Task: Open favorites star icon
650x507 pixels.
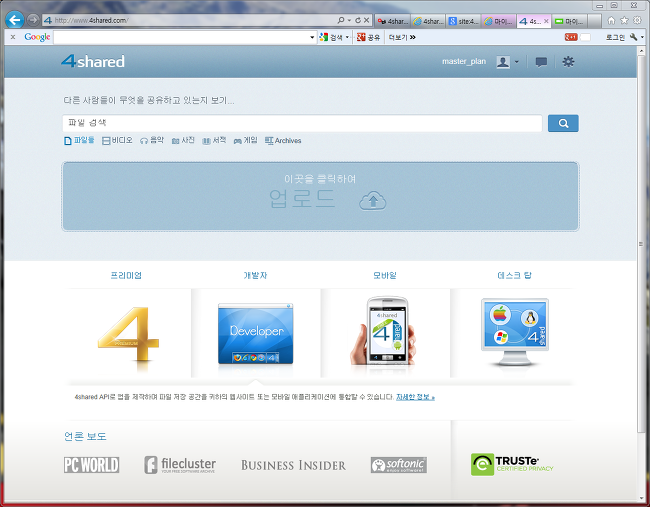Action: point(624,20)
